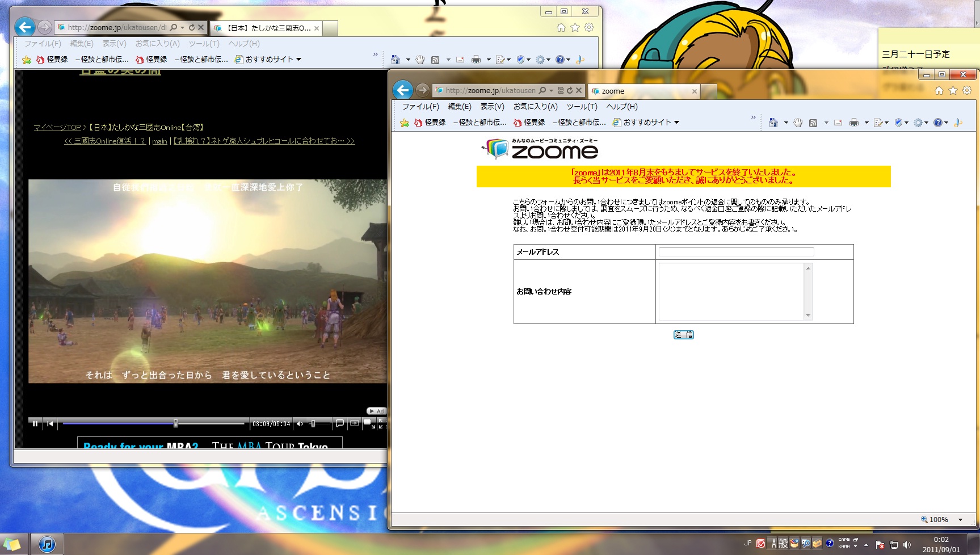Viewport: 980px width, 555px height.
Task: Select the 【日本】たしかな三國志 tab in rear window
Action: [267, 28]
